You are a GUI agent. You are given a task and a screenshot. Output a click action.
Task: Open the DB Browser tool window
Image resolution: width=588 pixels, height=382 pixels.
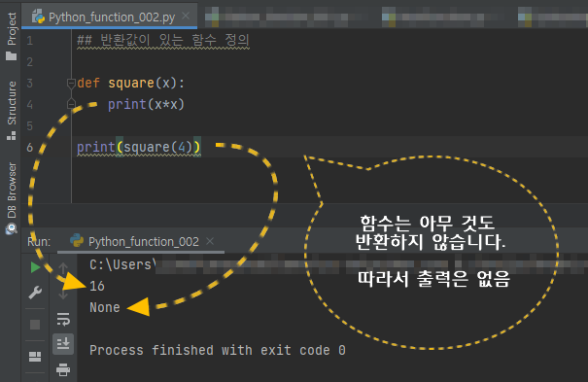pos(12,197)
